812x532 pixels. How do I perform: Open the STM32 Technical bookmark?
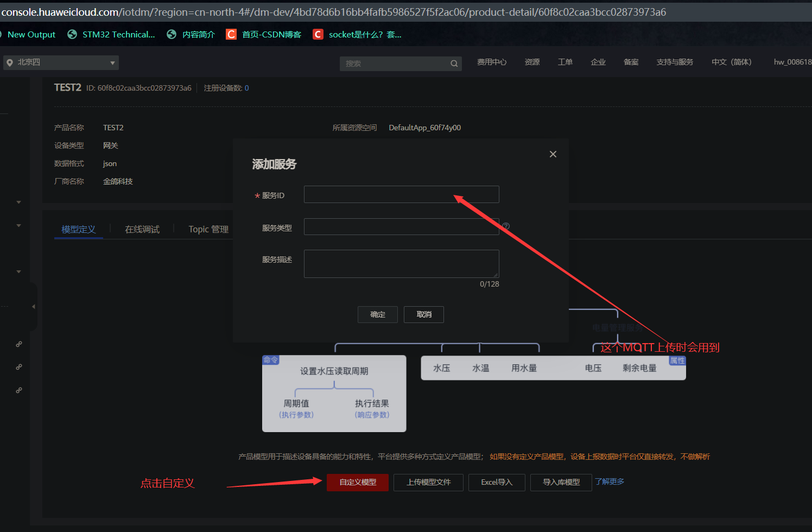(x=111, y=34)
